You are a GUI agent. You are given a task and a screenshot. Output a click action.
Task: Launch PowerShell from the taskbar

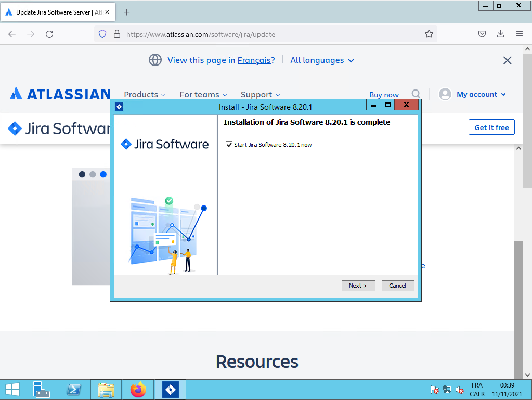coord(74,390)
